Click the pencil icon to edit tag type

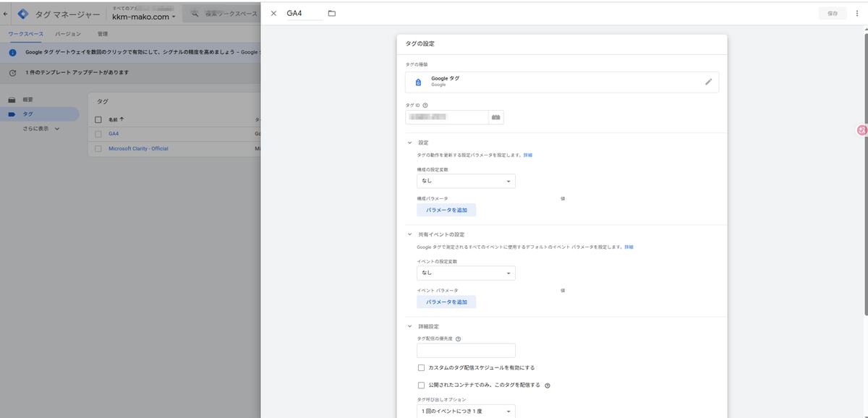[708, 82]
